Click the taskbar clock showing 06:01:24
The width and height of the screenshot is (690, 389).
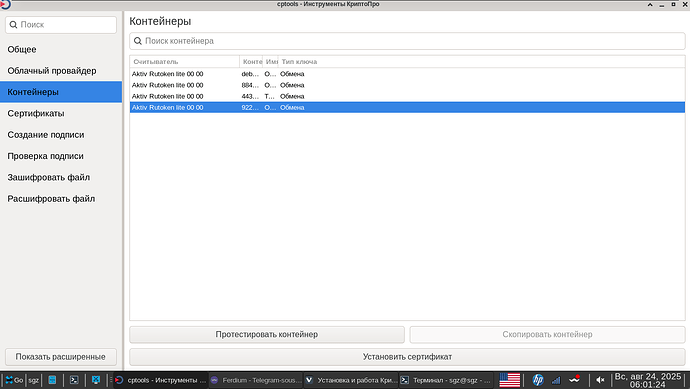tap(648, 380)
